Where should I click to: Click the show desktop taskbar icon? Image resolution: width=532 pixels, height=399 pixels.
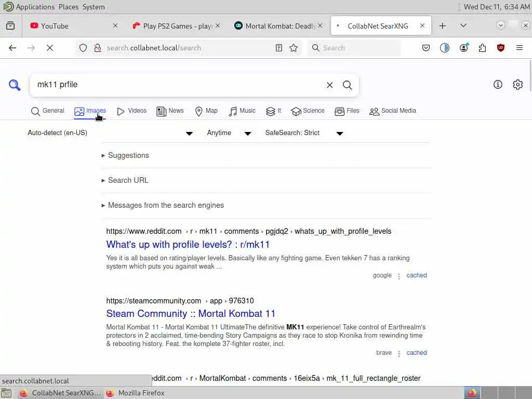coord(6,393)
